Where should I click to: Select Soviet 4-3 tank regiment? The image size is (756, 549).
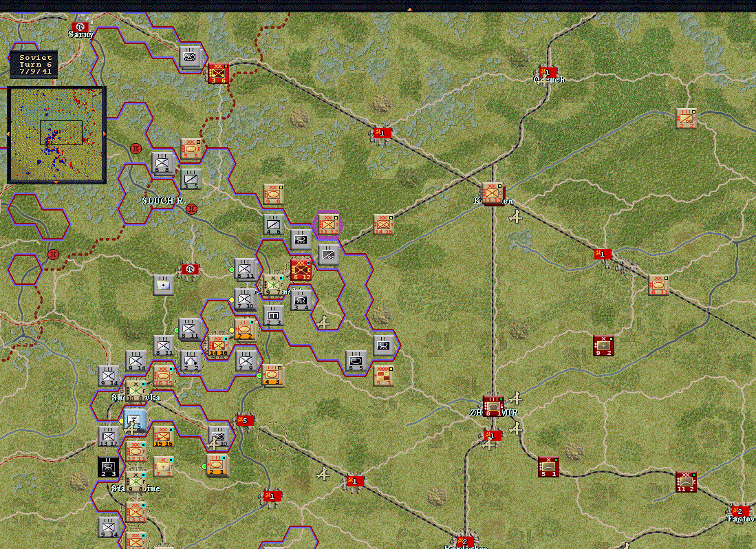(x=273, y=376)
